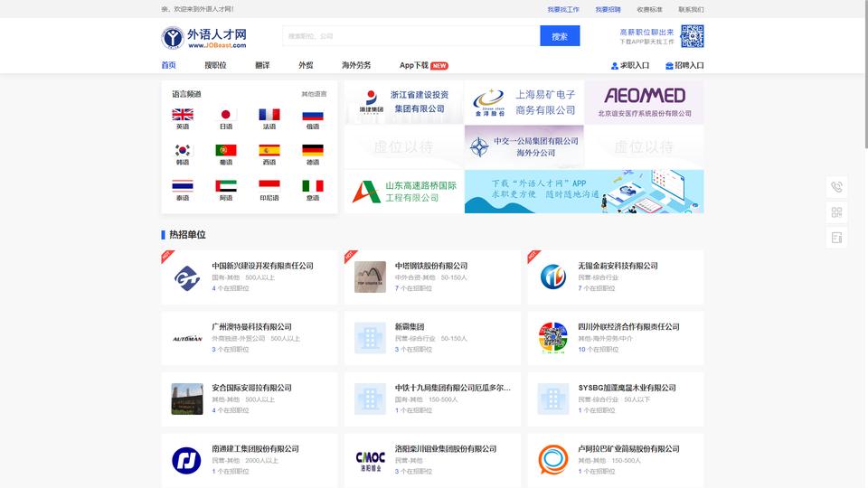Click the AUTOMAN logo of 广州澳特曼科技有限公司
Screen dimensions: 868x488
[187, 338]
